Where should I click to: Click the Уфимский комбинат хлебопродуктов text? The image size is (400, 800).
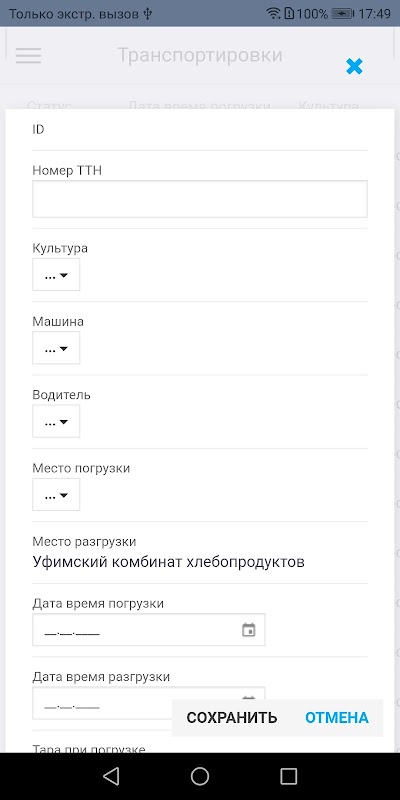click(168, 562)
